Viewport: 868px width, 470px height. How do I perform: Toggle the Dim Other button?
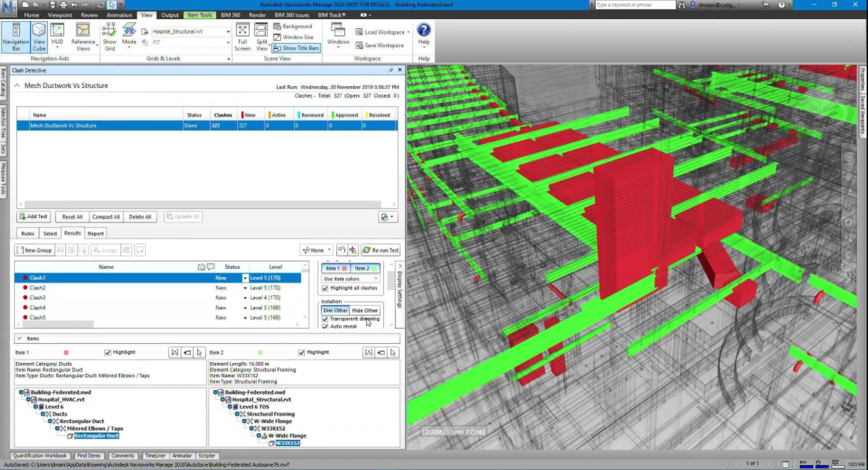click(x=335, y=310)
